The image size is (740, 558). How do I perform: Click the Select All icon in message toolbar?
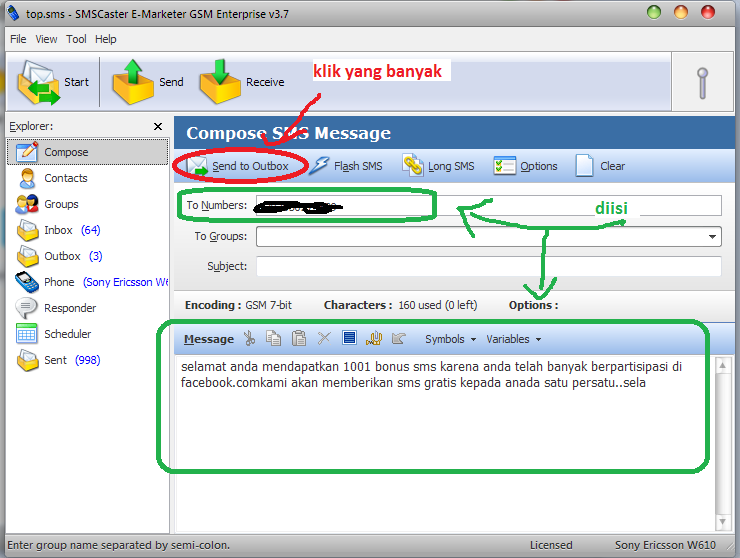pyautogui.click(x=349, y=338)
